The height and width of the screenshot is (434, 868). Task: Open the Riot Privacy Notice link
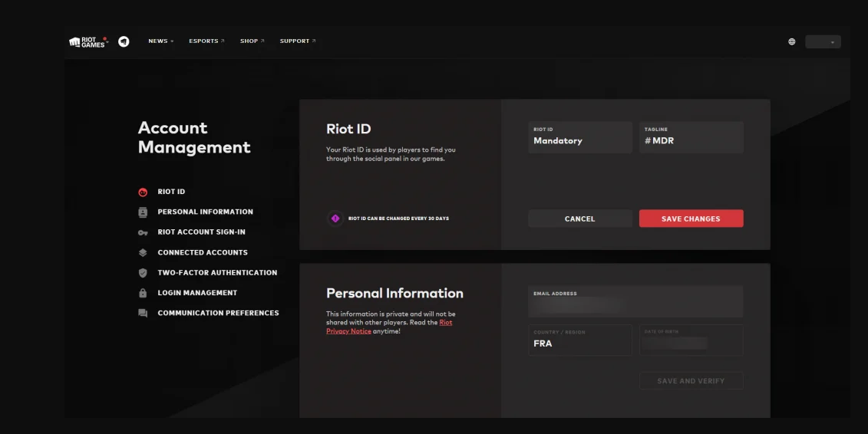click(389, 327)
